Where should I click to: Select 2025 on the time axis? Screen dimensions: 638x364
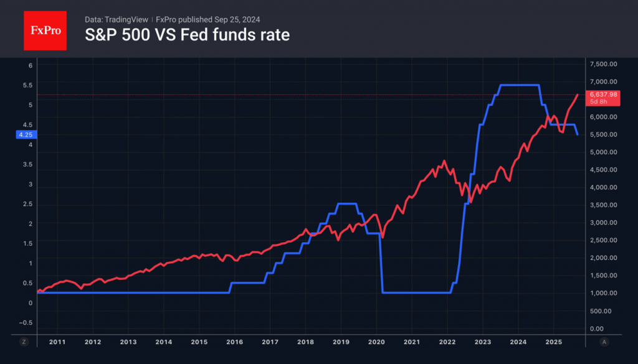553,342
